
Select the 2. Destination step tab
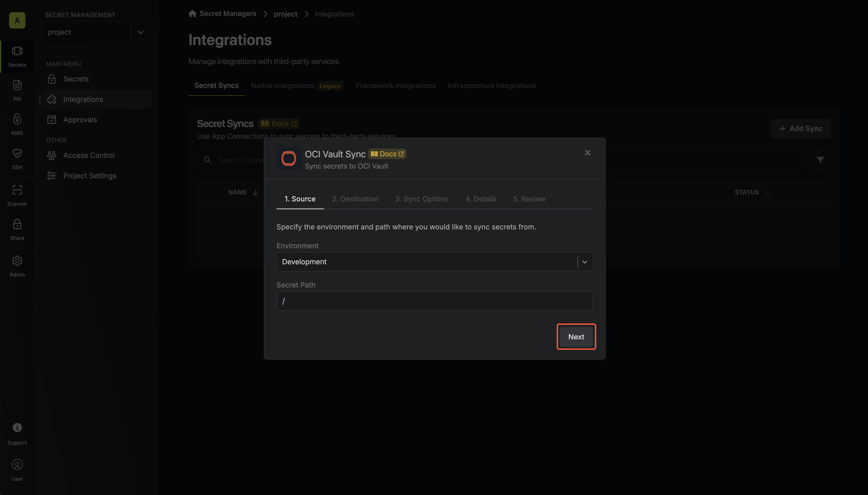(x=355, y=199)
